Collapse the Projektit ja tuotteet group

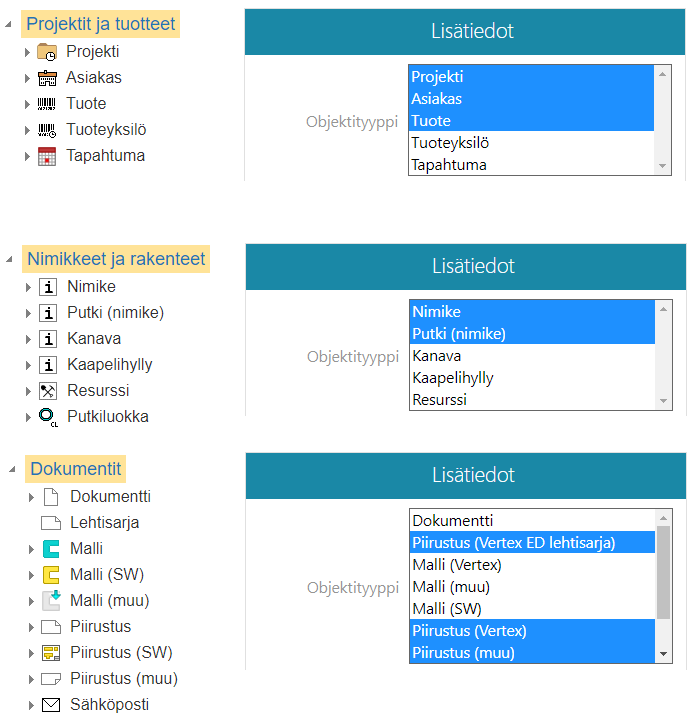pos(9,25)
